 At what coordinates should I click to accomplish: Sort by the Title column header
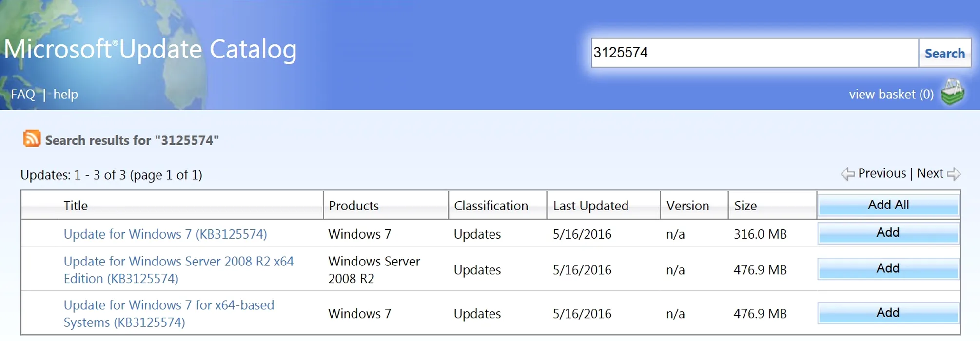(x=76, y=206)
